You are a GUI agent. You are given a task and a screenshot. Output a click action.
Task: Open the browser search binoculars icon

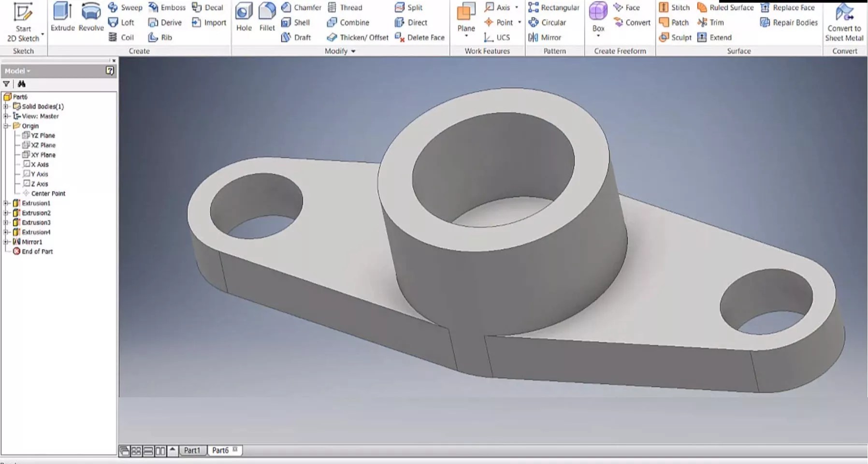point(21,84)
